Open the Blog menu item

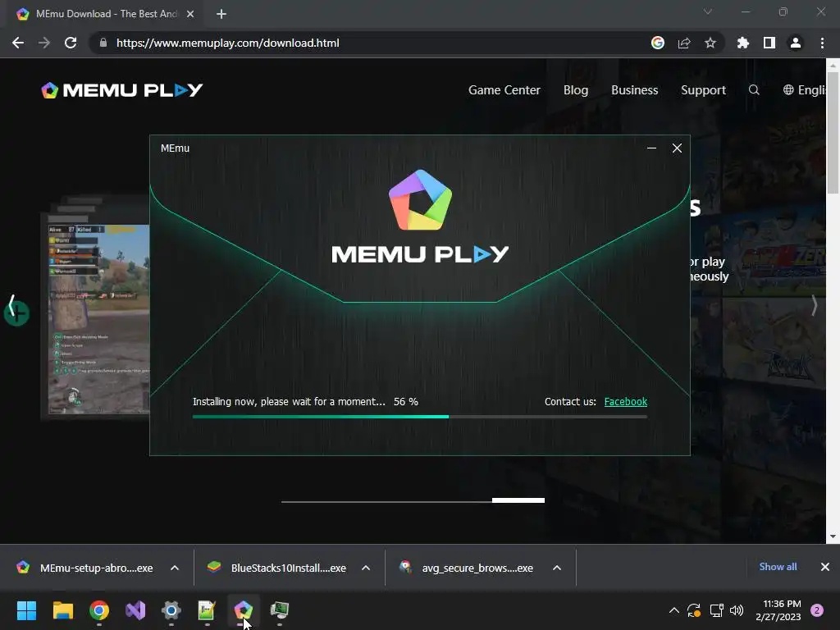576,90
